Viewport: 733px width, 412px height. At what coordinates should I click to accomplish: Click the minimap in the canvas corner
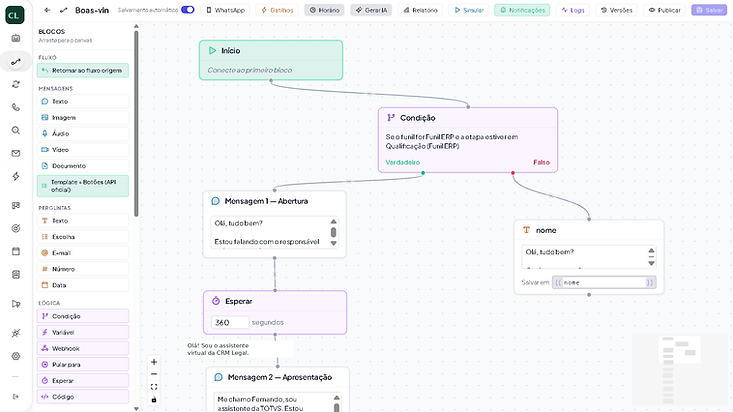679,370
